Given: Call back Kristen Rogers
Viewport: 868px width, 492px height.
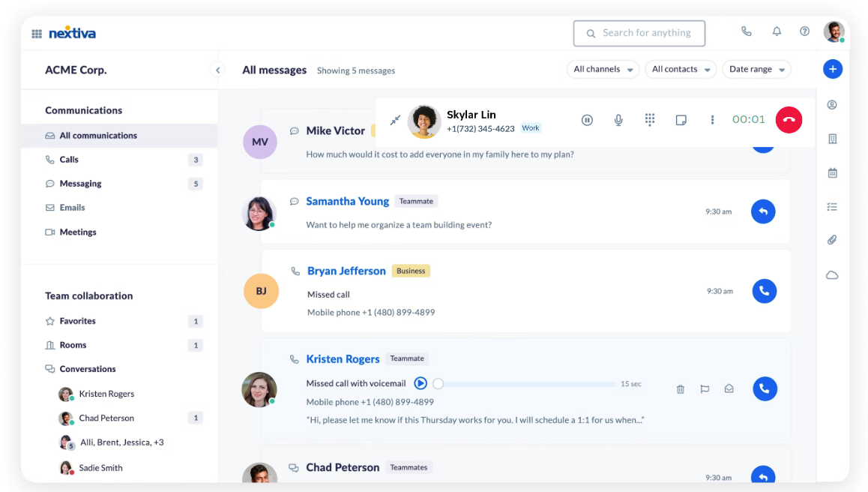Looking at the screenshot, I should tap(765, 388).
